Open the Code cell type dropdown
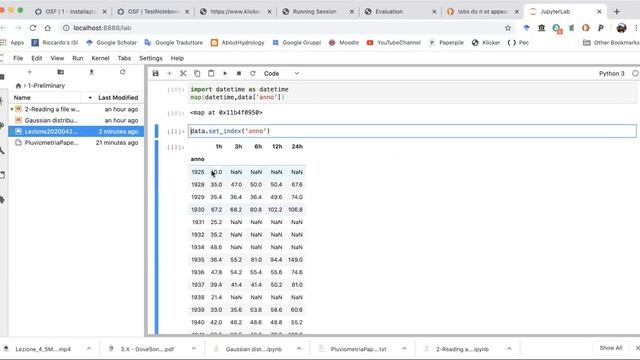The width and height of the screenshot is (640, 360). [x=281, y=73]
